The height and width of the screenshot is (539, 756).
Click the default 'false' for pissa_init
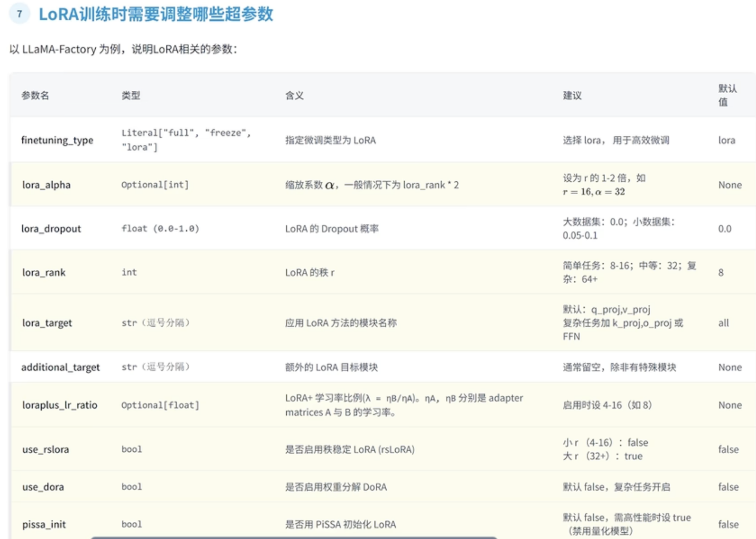click(x=728, y=524)
